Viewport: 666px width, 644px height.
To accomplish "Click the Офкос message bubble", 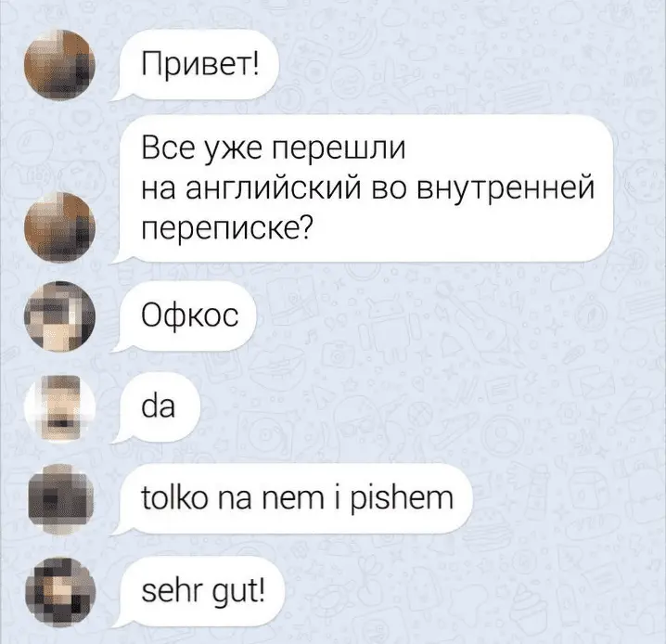I will coord(184,316).
